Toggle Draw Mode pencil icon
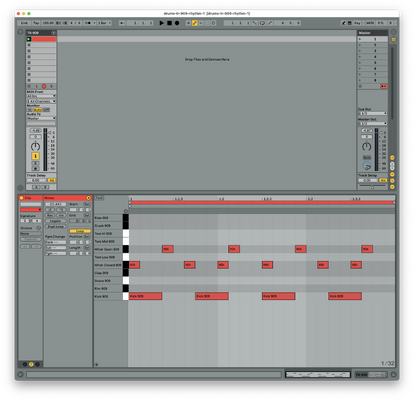 pos(343,23)
